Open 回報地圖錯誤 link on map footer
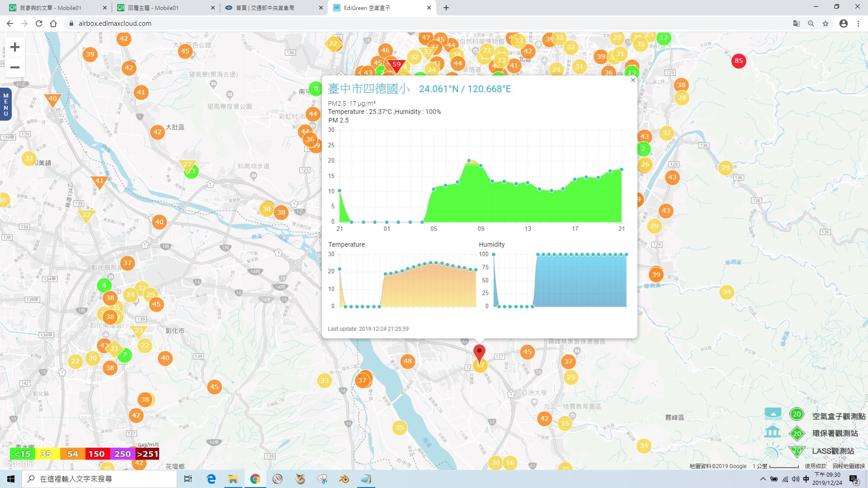This screenshot has width=868, height=488. [x=849, y=466]
